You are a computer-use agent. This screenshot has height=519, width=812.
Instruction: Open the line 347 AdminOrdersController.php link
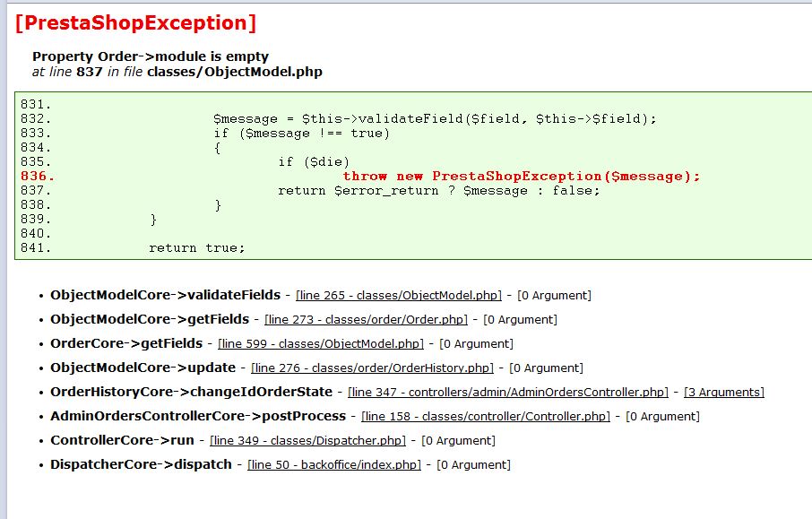coord(508,392)
